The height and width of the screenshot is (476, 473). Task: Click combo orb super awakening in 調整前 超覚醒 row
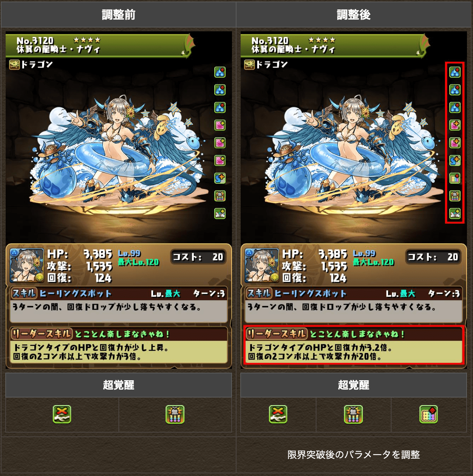coord(175,414)
